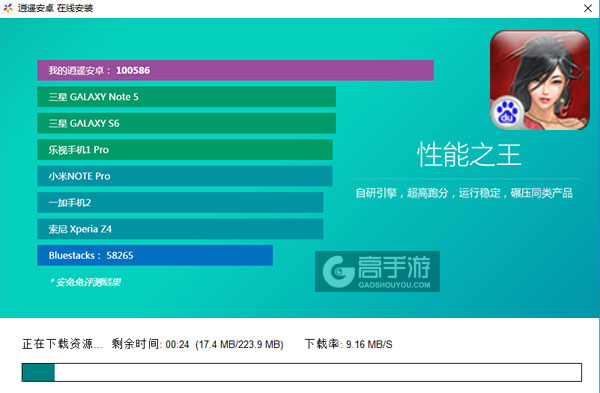This screenshot has width=600, height=393.
Task: Click the 逍遥安卓 logo in title bar
Action: (8, 8)
